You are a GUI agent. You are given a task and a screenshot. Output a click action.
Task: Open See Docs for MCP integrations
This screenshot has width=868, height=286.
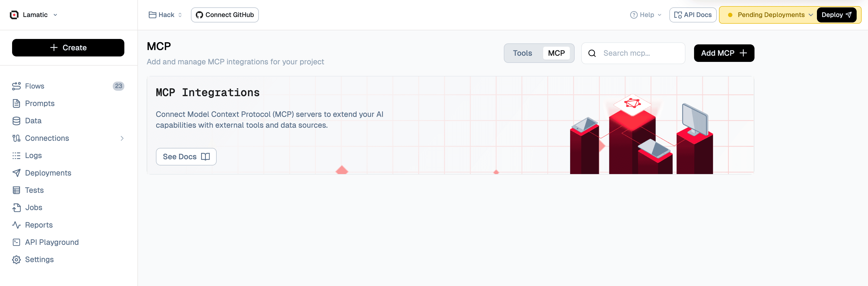(186, 156)
